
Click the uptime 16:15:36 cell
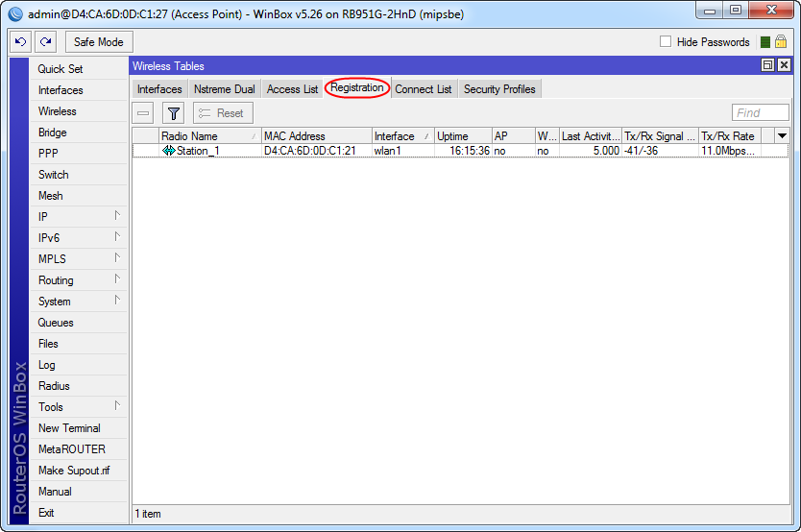pos(463,151)
